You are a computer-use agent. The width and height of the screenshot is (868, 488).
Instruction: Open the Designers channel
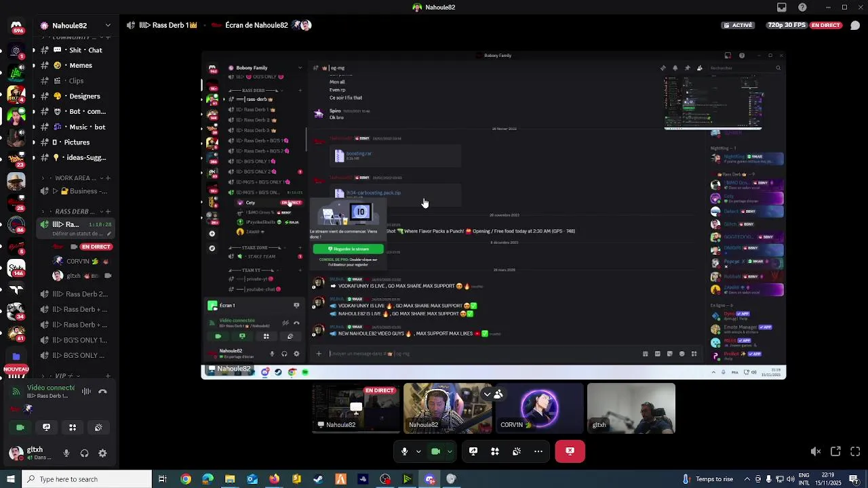tap(77, 96)
